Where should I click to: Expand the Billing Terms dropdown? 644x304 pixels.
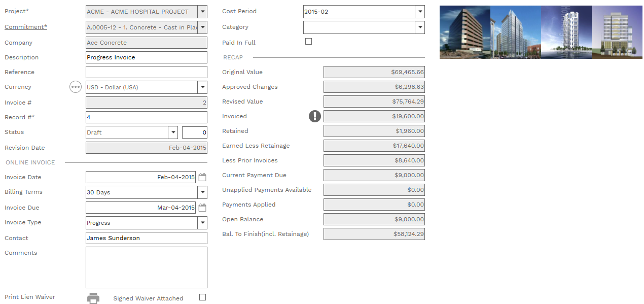tap(202, 192)
